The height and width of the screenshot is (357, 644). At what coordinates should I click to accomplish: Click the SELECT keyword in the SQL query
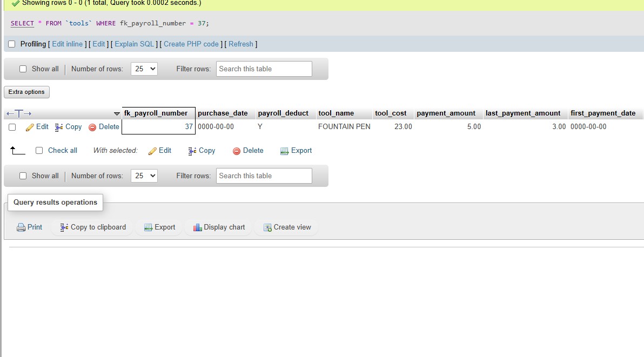pos(22,23)
